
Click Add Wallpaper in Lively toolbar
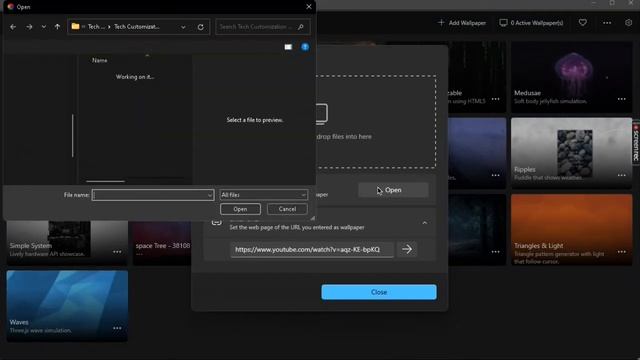(x=462, y=23)
